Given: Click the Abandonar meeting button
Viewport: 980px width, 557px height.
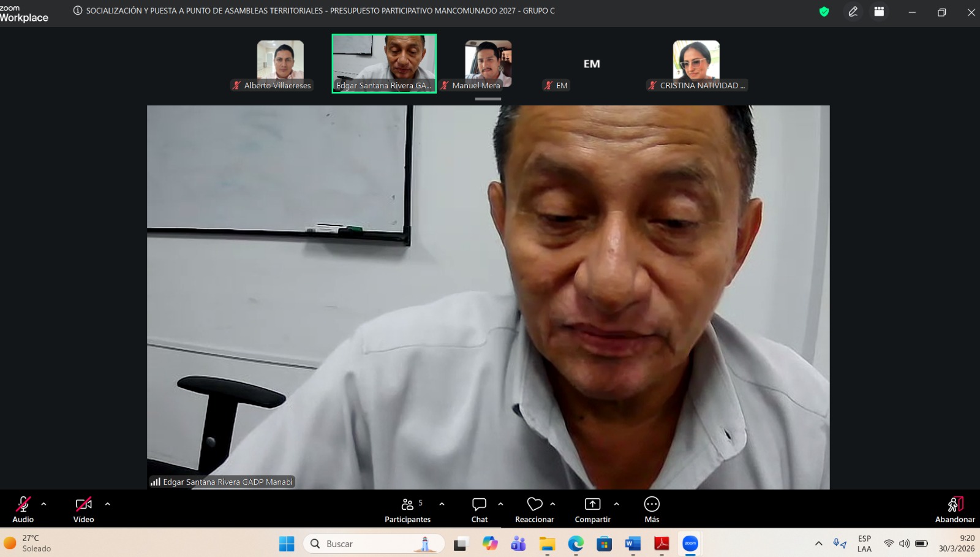Looking at the screenshot, I should [954, 509].
